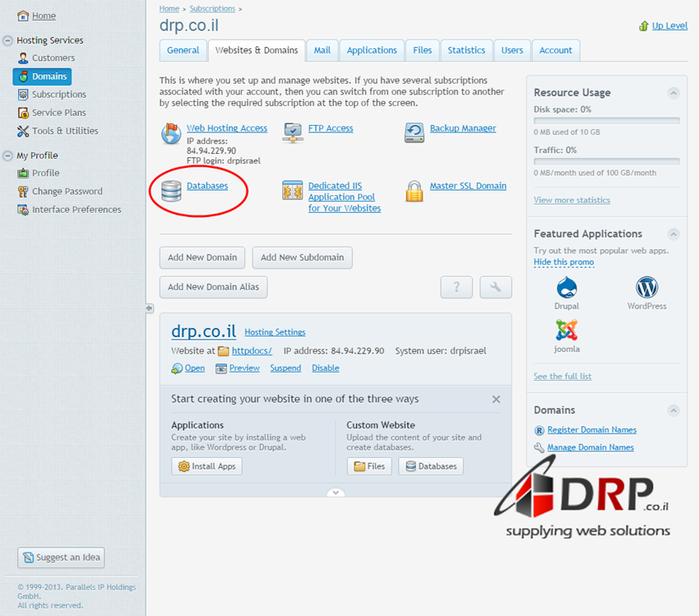Screen dimensions: 699x616
Task: Switch to the Mail tab
Action: [322, 50]
